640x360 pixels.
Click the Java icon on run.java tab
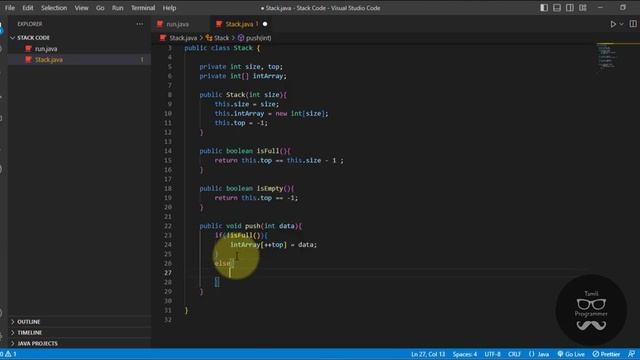pos(160,24)
